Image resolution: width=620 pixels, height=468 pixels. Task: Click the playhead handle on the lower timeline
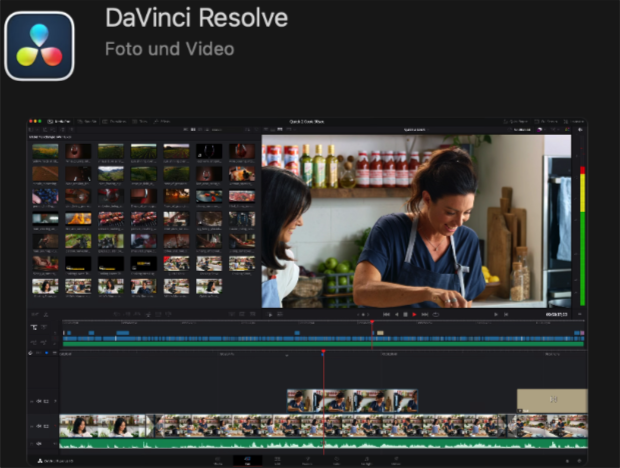coord(323,351)
